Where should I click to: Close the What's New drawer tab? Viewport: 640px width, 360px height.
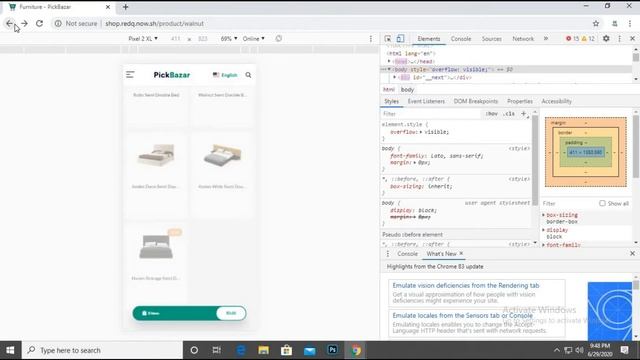tap(461, 253)
